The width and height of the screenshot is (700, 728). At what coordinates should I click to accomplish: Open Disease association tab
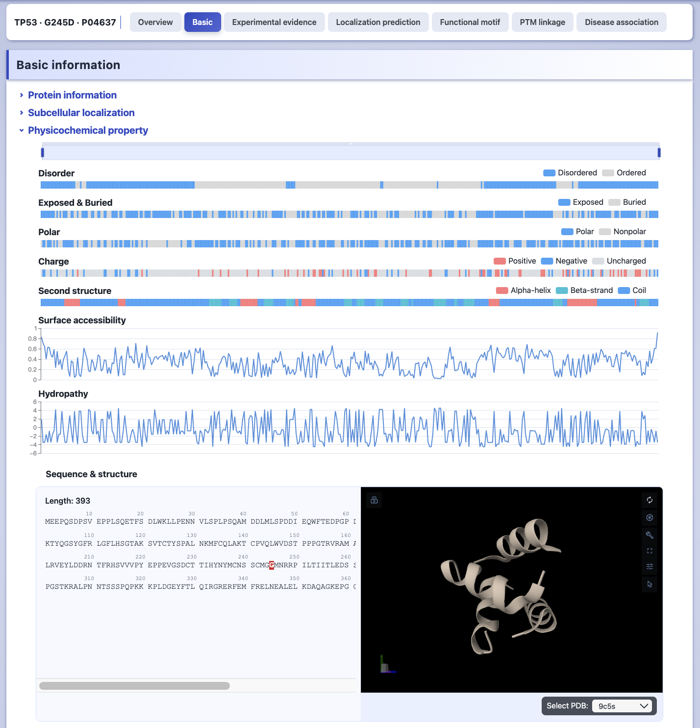pos(622,22)
